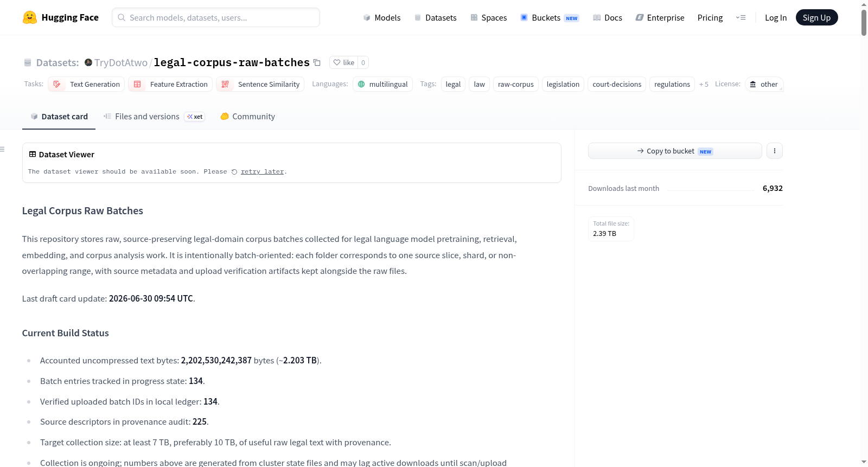Open the other license tag

pyautogui.click(x=764, y=84)
